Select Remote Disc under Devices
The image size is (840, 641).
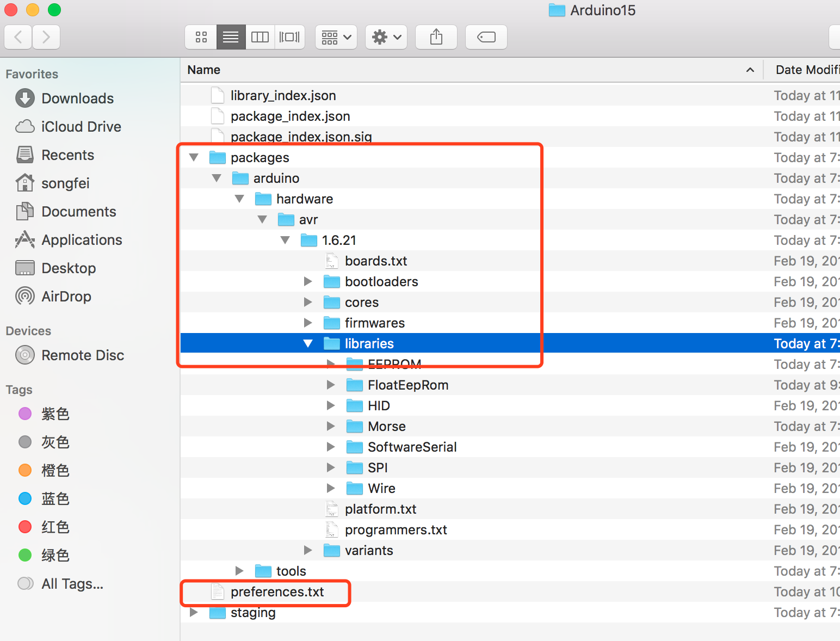click(83, 355)
